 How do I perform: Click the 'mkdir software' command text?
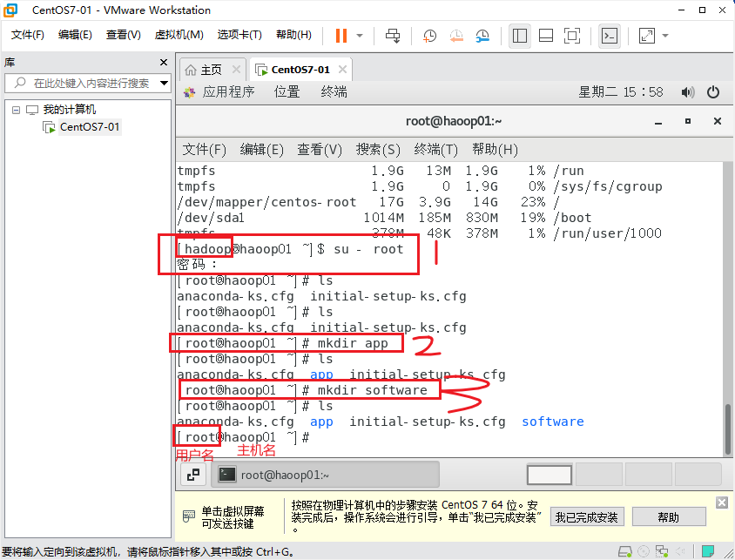point(373,390)
